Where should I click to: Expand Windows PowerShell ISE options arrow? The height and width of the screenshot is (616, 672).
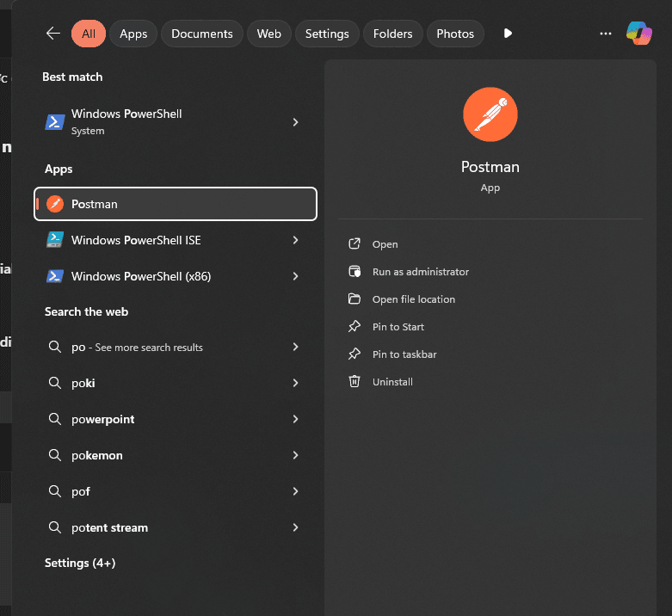coord(295,240)
